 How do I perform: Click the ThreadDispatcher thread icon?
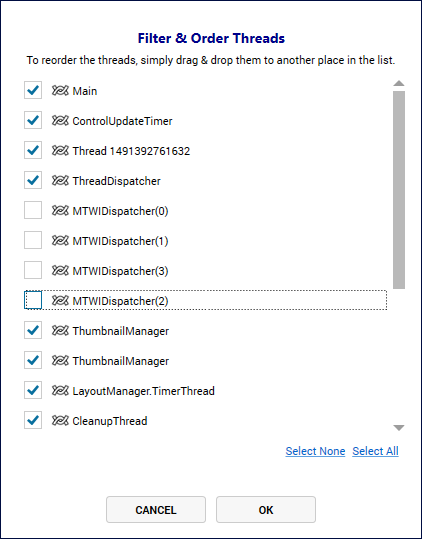tap(60, 180)
